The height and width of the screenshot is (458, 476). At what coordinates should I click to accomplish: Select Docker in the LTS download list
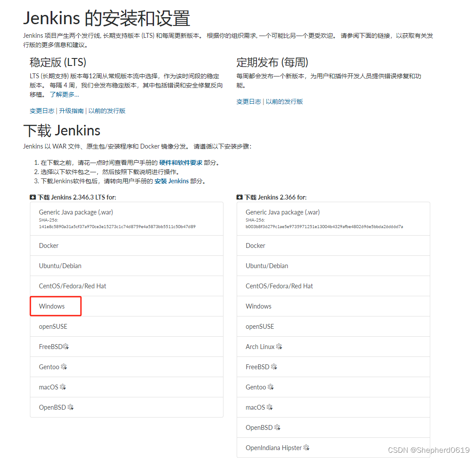(x=48, y=245)
